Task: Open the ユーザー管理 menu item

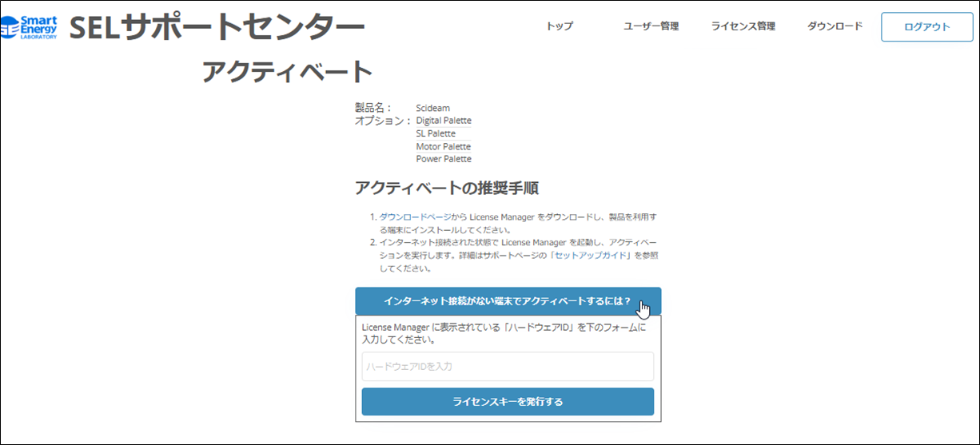Action: [651, 26]
